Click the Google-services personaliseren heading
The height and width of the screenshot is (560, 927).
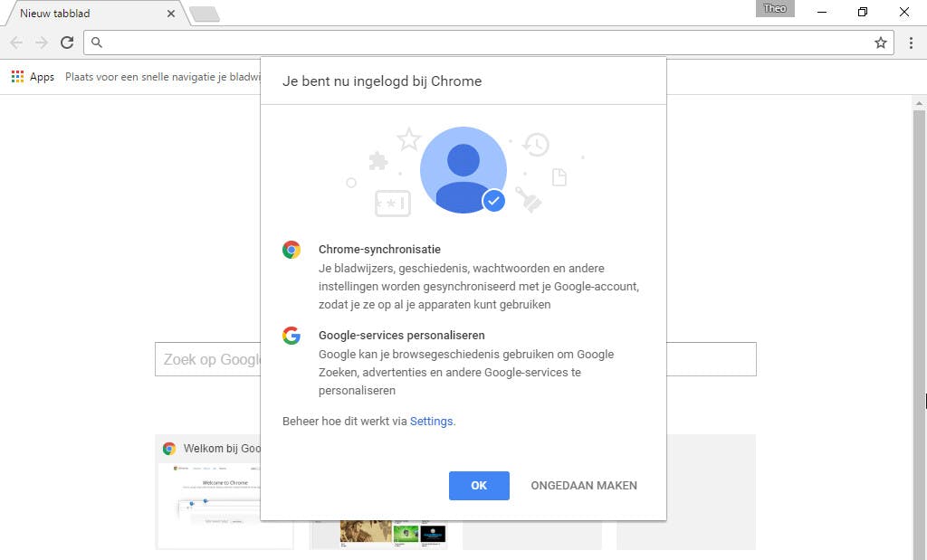(401, 335)
